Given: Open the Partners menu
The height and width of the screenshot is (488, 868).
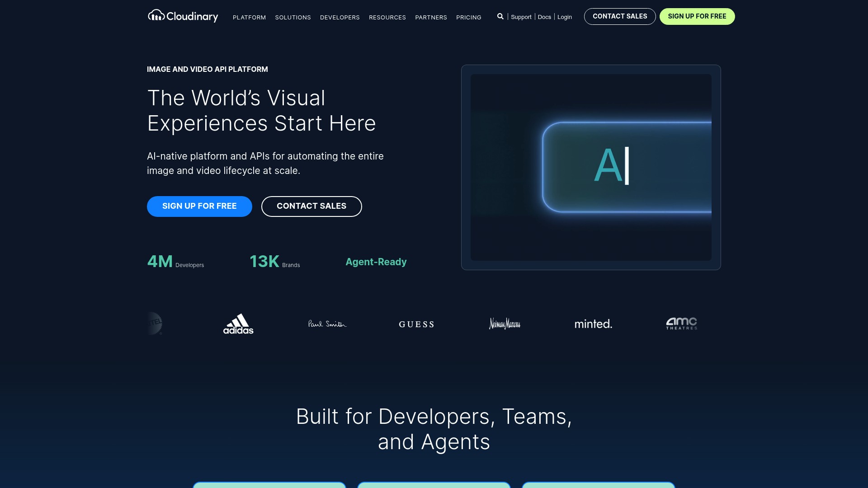Looking at the screenshot, I should click(x=431, y=17).
